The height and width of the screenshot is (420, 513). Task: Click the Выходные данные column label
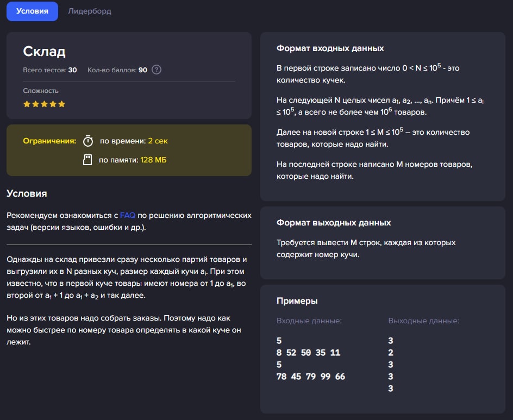pos(423,321)
